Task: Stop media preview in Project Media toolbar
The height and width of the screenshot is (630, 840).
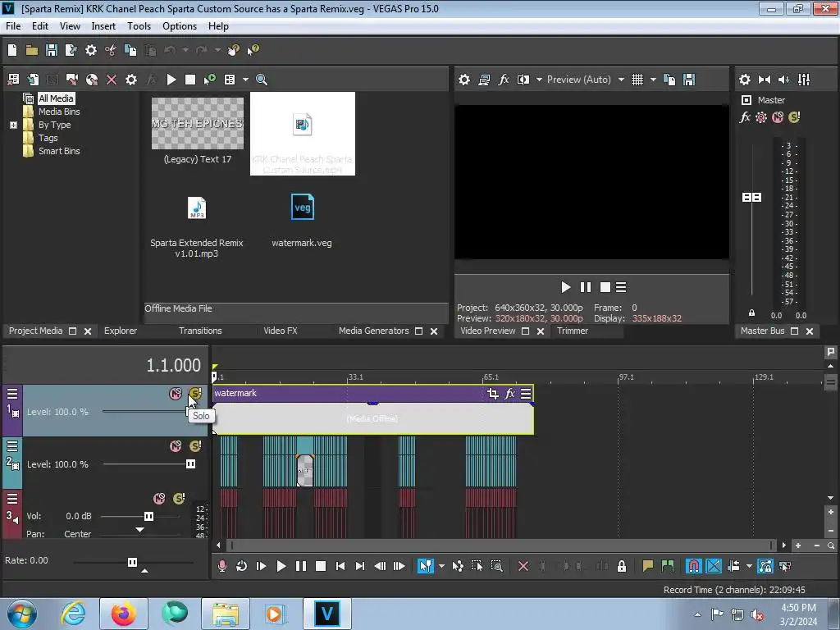Action: (x=190, y=80)
